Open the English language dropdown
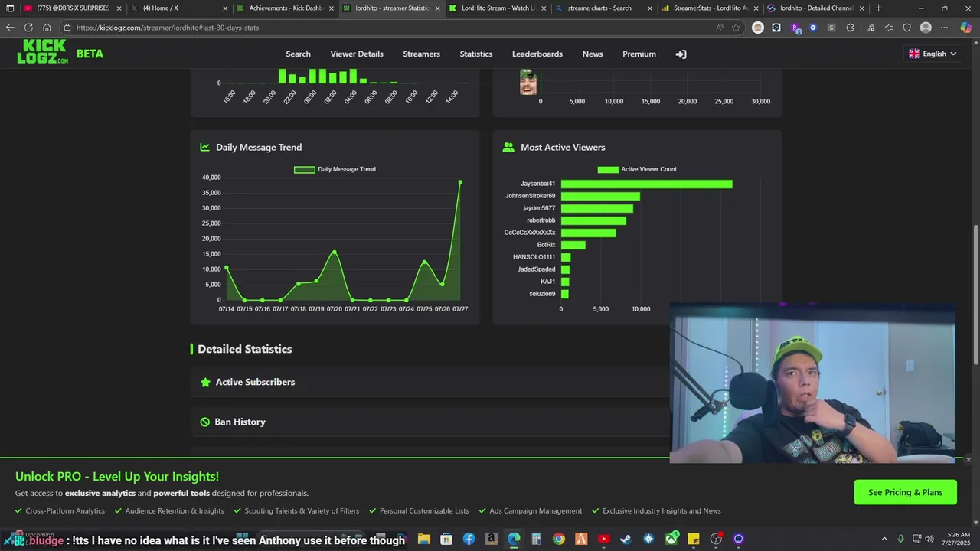 [933, 54]
